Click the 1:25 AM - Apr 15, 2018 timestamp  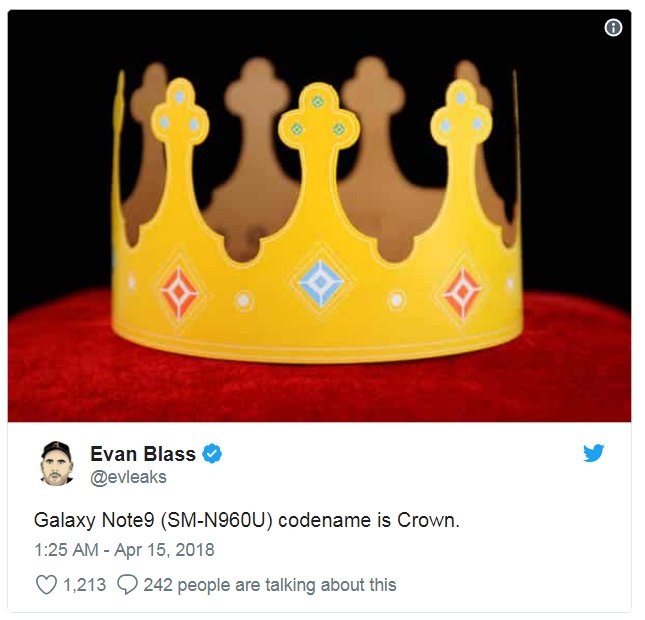pyautogui.click(x=124, y=550)
